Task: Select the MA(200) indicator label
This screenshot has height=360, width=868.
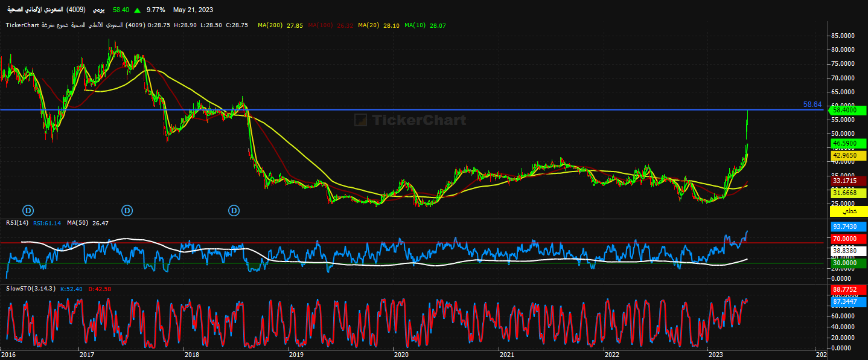Action: coord(271,25)
